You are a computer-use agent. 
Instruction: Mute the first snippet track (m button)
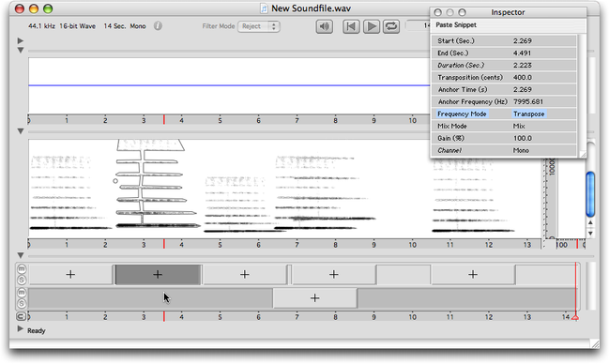click(22, 269)
